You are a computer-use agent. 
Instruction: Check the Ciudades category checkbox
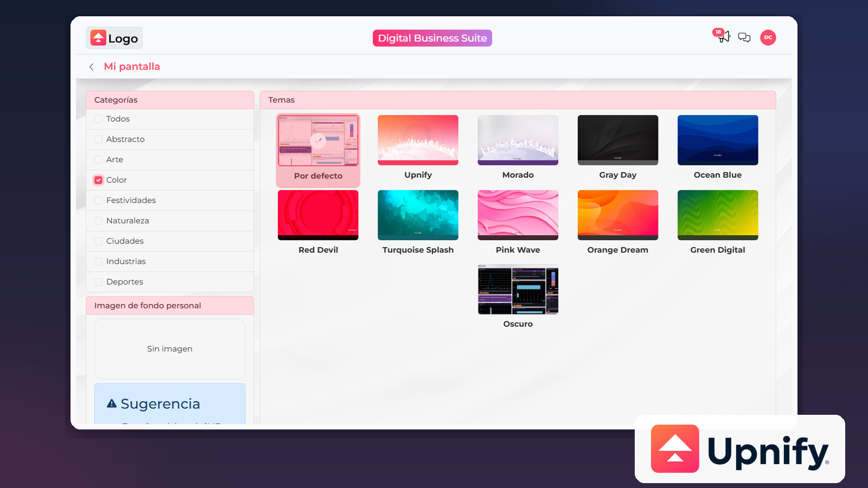tap(98, 241)
